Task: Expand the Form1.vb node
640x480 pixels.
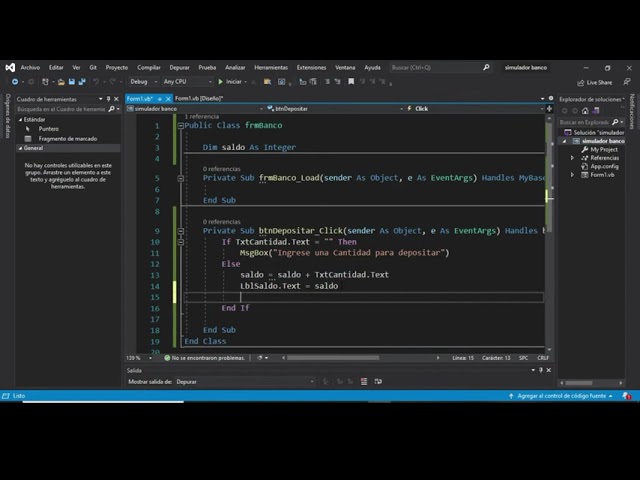Action: pyautogui.click(x=572, y=175)
